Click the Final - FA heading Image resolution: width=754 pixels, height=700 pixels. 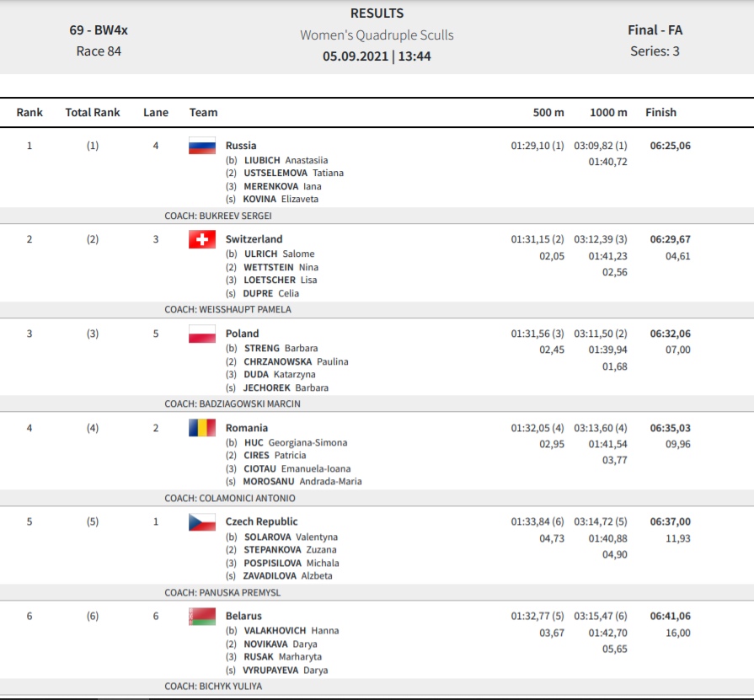(x=655, y=29)
